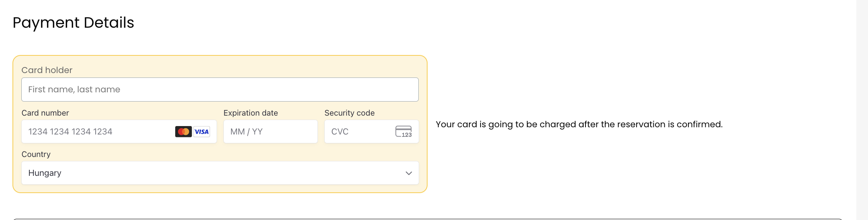Image resolution: width=868 pixels, height=220 pixels.
Task: Click the "Payment Details" heading
Action: click(74, 23)
